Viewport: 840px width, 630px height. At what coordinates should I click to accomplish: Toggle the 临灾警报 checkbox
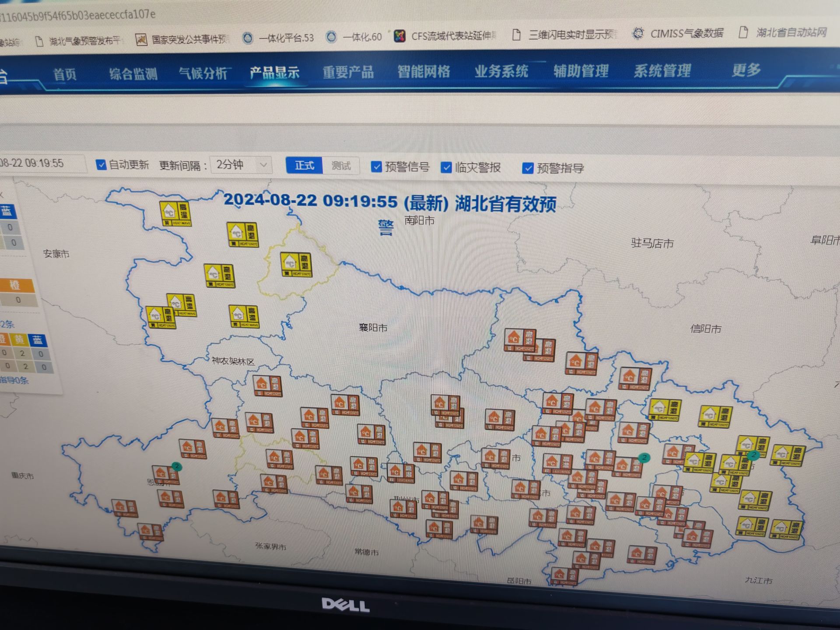click(446, 167)
